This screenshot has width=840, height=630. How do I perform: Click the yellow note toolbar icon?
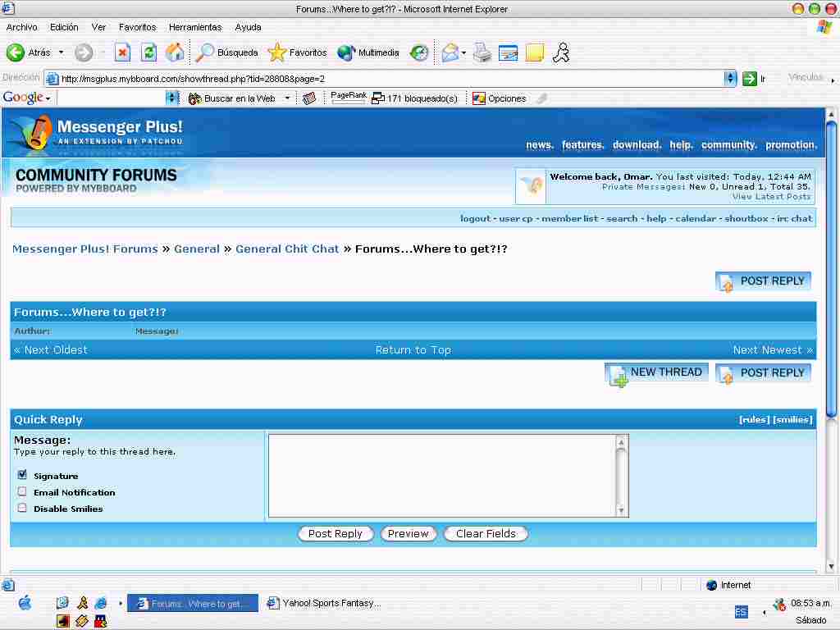(x=535, y=52)
